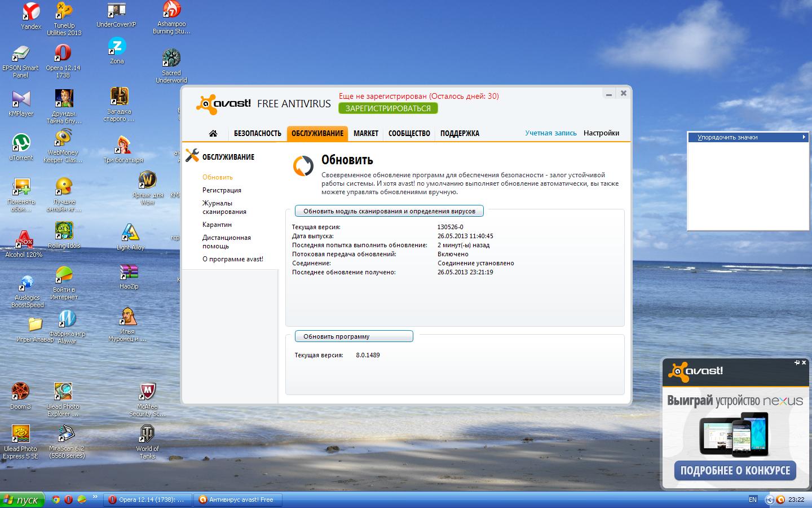The image size is (812, 508).
Task: Minimize the avast window
Action: tap(608, 94)
